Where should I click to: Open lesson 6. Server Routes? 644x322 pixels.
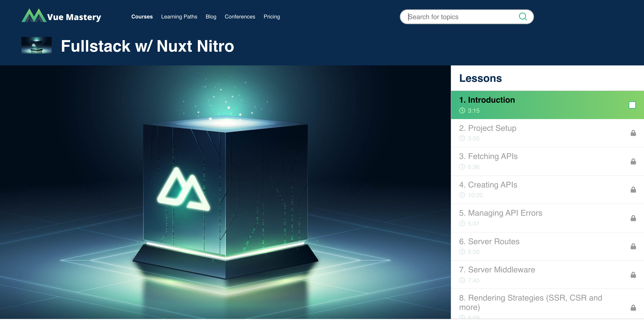pyautogui.click(x=547, y=247)
